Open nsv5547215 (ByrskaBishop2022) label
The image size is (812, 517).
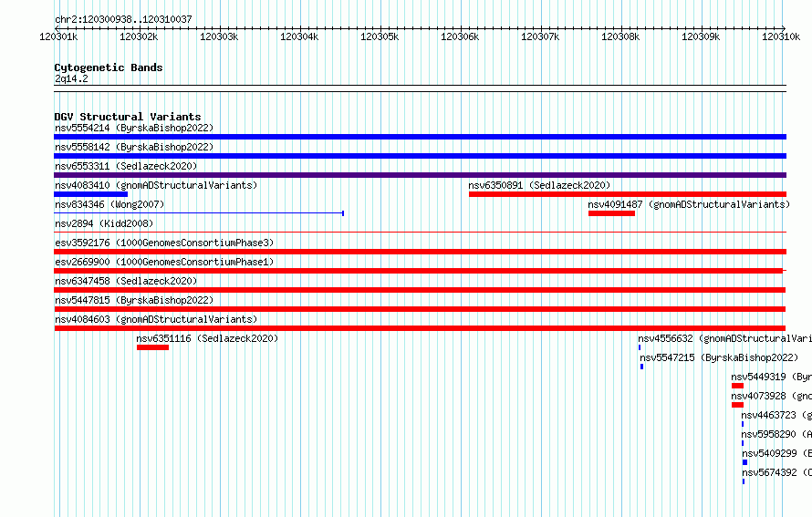pyautogui.click(x=719, y=357)
